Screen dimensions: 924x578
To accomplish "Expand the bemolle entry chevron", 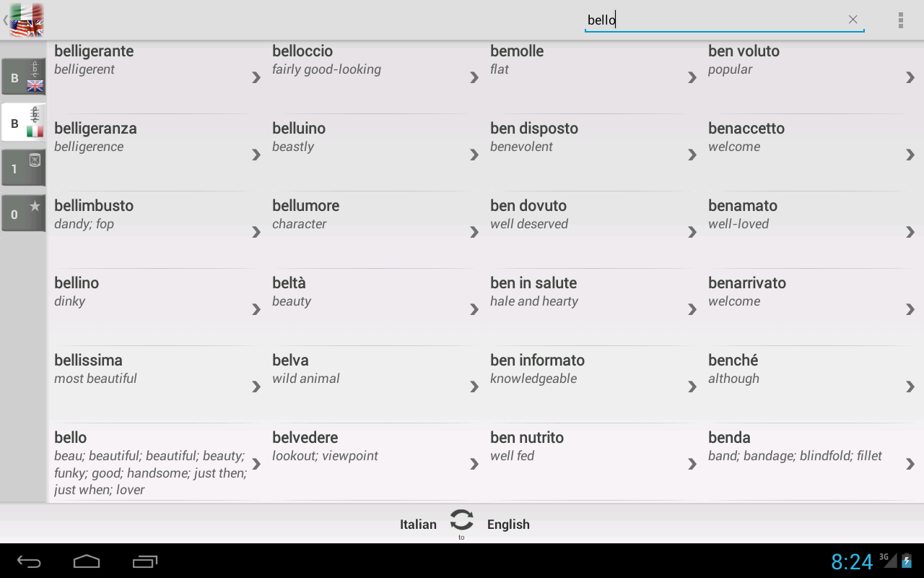I will pyautogui.click(x=692, y=77).
